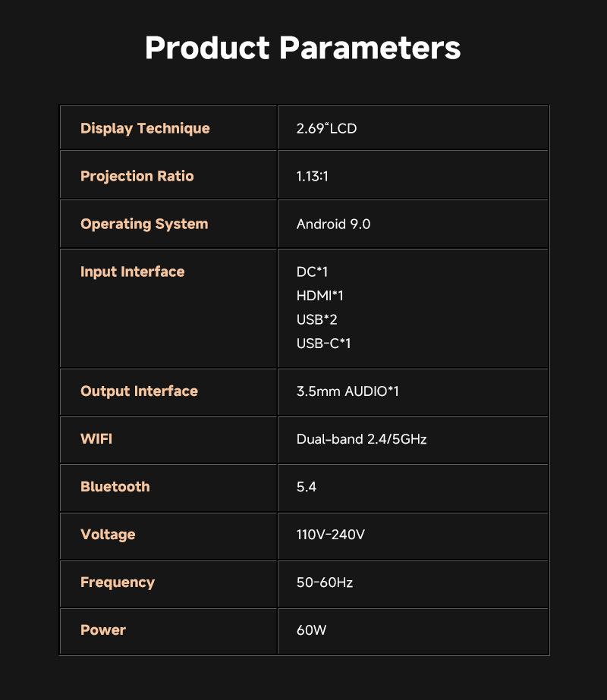Select the Projection Ratio label
607x700 pixels.
click(x=137, y=176)
